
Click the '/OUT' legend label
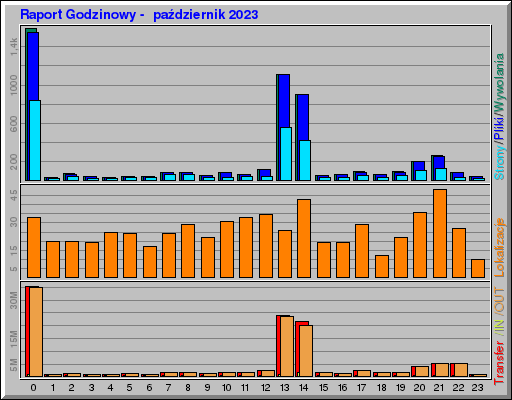coord(499,301)
